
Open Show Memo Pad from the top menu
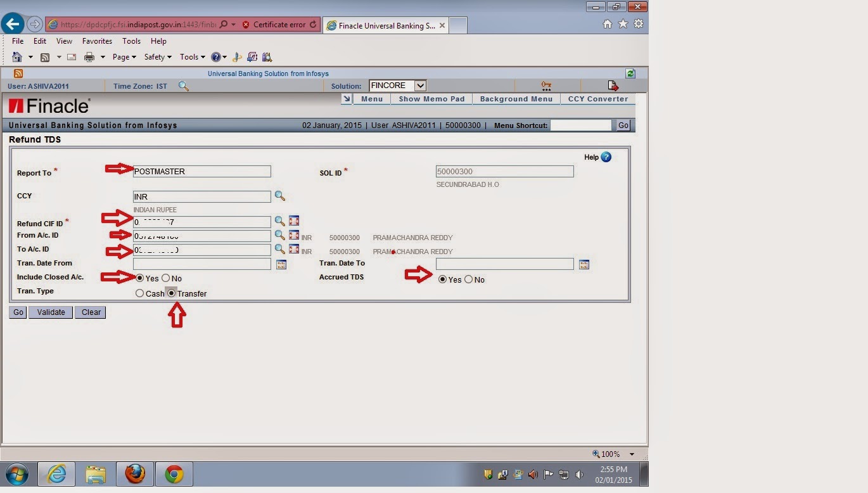click(x=431, y=99)
